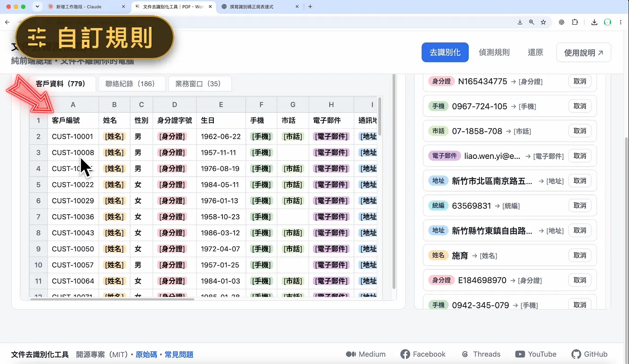Screen dimensions: 629x364
Task: Switch to the 撰寫識別碼正規表達式 browser tab
Action: (x=260, y=7)
